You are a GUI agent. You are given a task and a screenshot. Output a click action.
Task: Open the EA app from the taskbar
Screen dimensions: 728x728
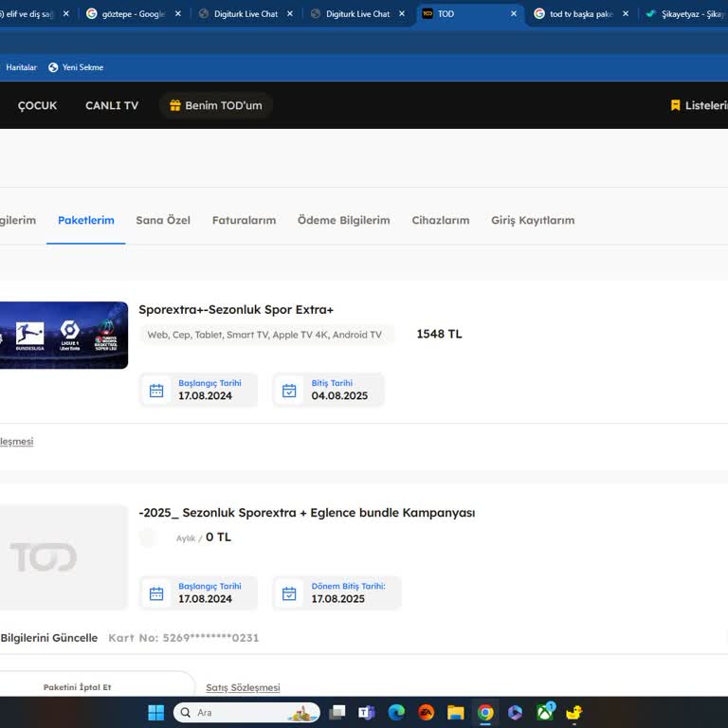[x=426, y=712]
